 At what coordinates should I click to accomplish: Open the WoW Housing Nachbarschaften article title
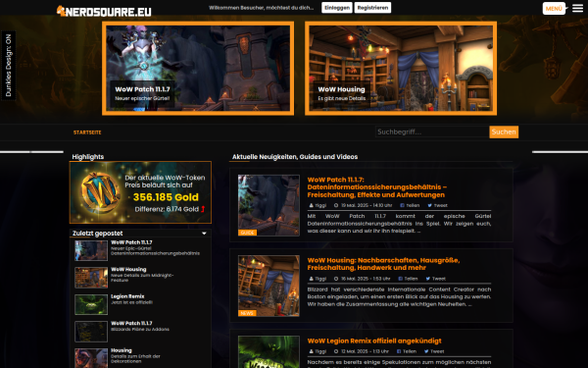[x=383, y=264]
